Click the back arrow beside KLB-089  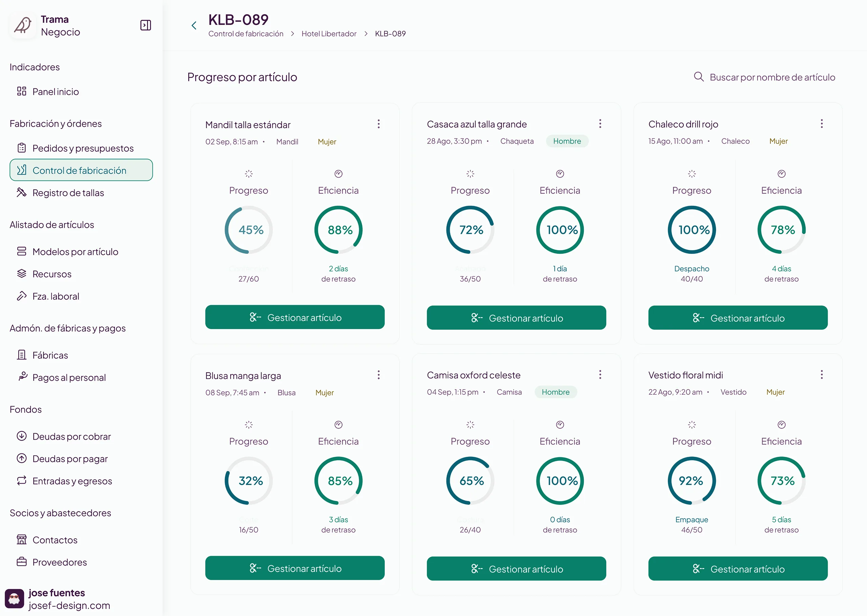coord(194,25)
